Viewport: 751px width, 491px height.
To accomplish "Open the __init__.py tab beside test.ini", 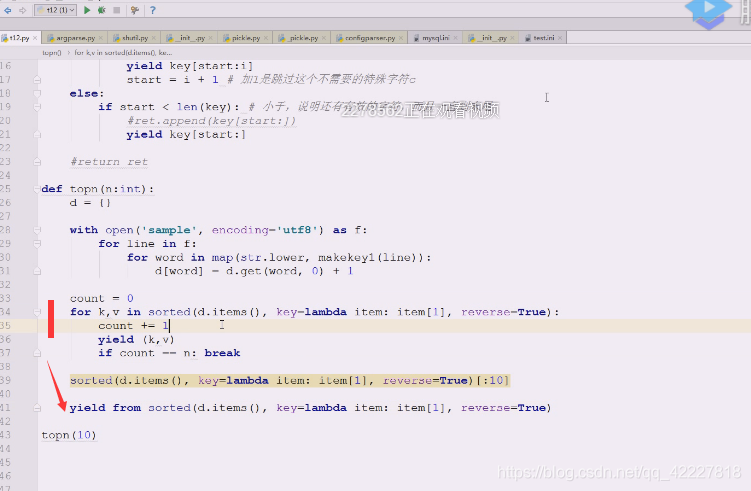I will click(x=491, y=37).
